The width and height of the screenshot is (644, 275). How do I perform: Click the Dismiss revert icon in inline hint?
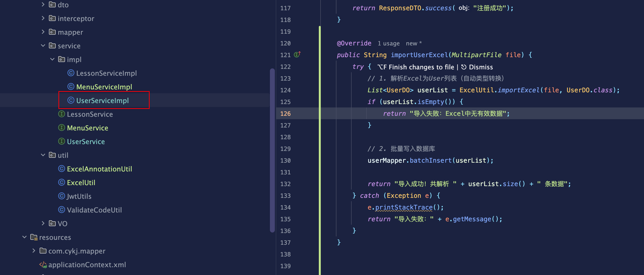click(464, 67)
